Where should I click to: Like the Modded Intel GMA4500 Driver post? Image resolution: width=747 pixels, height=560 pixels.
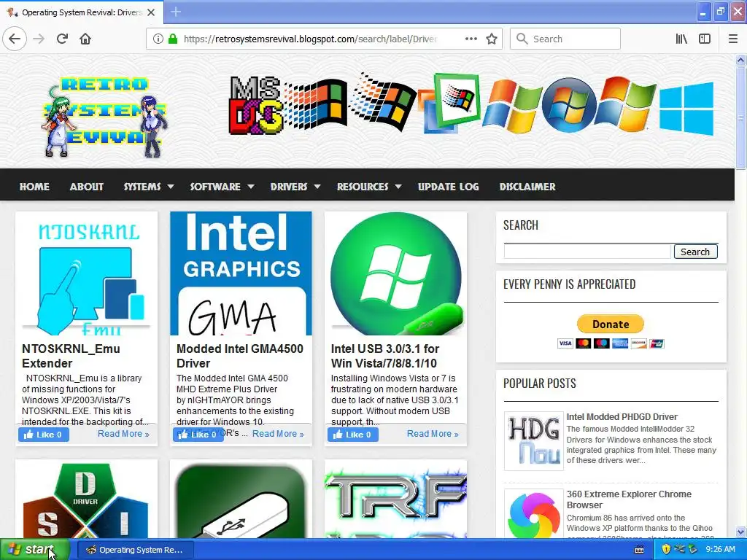198,435
